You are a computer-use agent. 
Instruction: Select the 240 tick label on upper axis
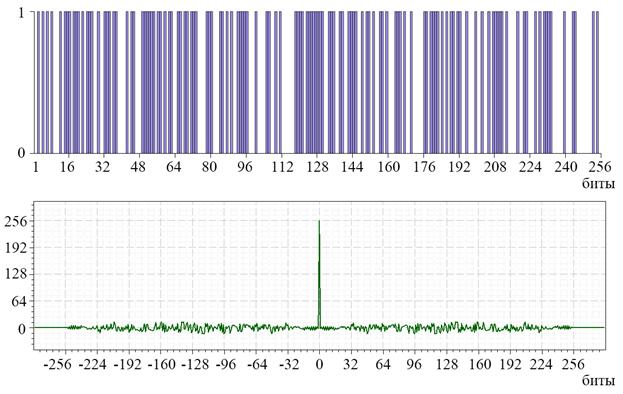(566, 166)
